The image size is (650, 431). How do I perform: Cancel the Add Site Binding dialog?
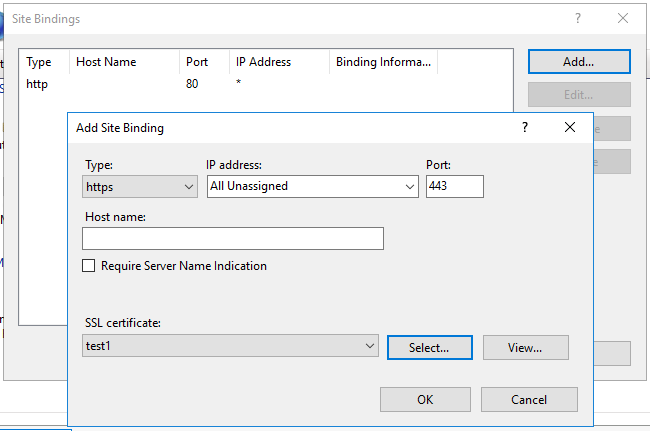[x=529, y=399]
